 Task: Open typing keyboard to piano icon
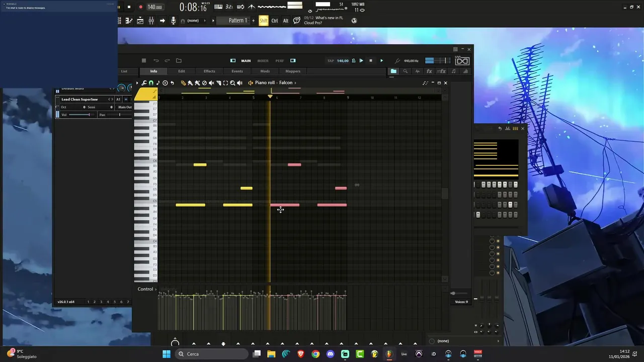218,7
